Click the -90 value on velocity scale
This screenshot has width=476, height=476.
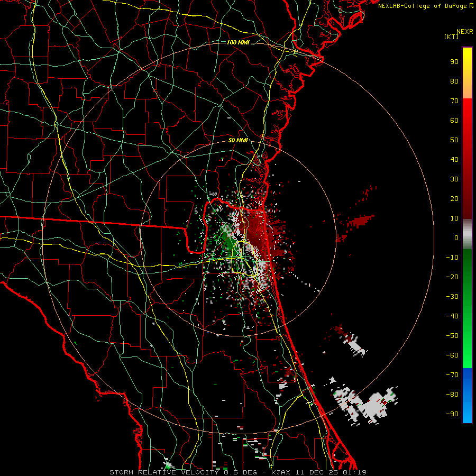point(452,414)
